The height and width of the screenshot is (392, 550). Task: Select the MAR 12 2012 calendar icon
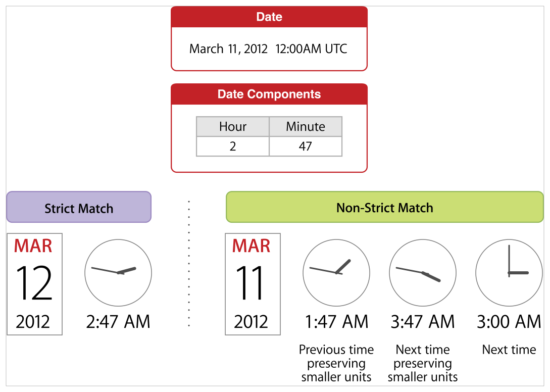pos(34,284)
